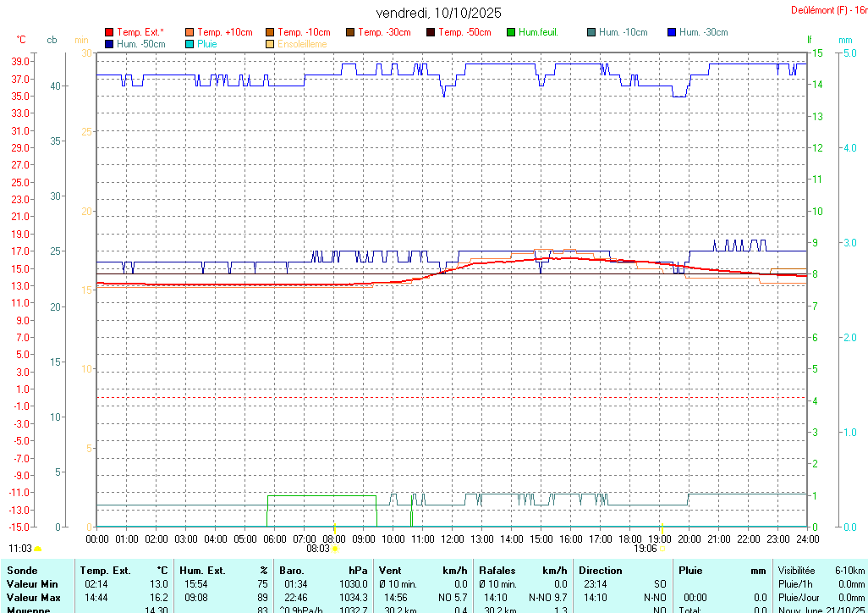
Task: Click the Ensoleillement legend square
Action: (270, 44)
